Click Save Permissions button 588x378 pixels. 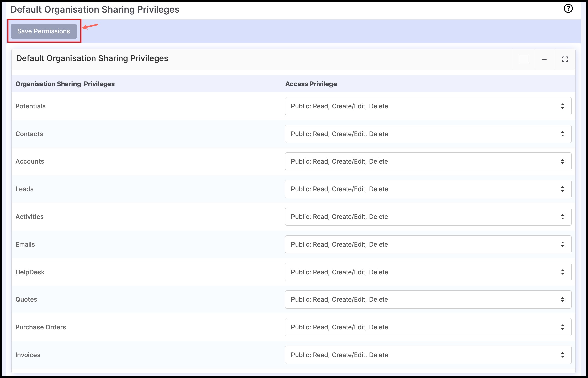tap(44, 31)
